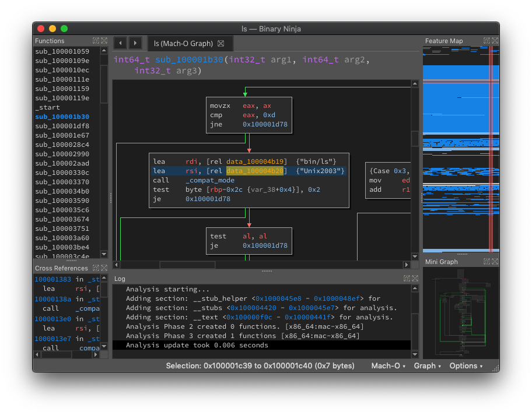Open the Graph view mode dropdown
This screenshot has height=415, width=532.
click(x=427, y=366)
